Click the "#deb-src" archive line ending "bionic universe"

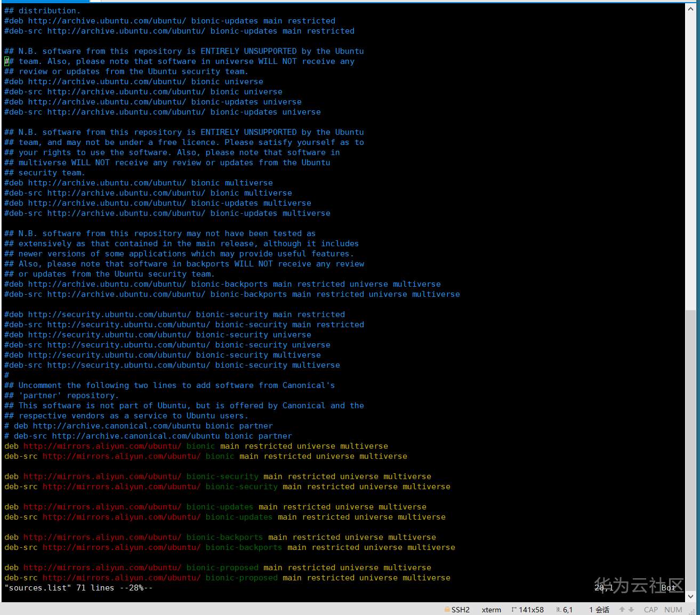point(143,92)
